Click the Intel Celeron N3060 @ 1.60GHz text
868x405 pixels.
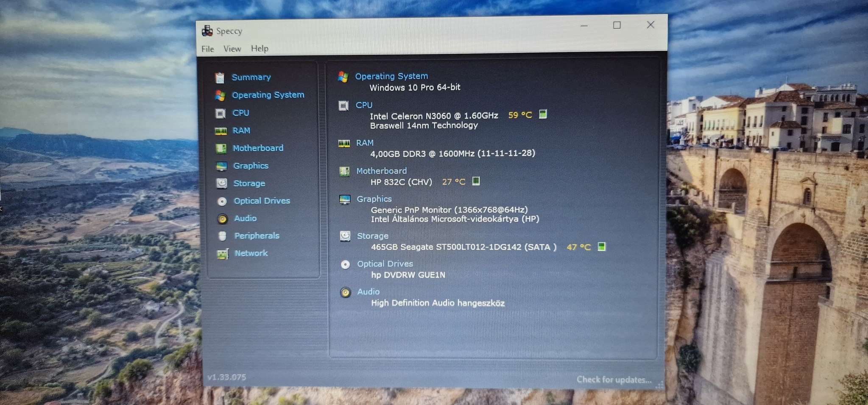pos(434,116)
